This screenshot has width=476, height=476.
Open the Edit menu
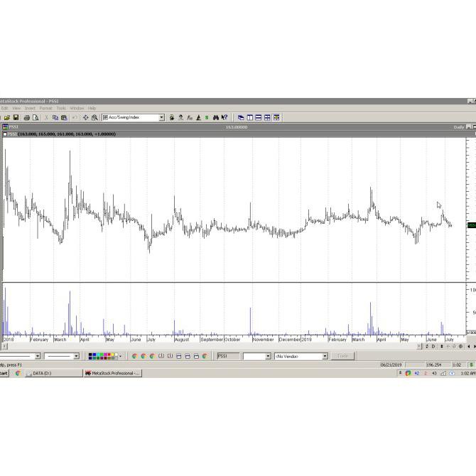pos(4,108)
